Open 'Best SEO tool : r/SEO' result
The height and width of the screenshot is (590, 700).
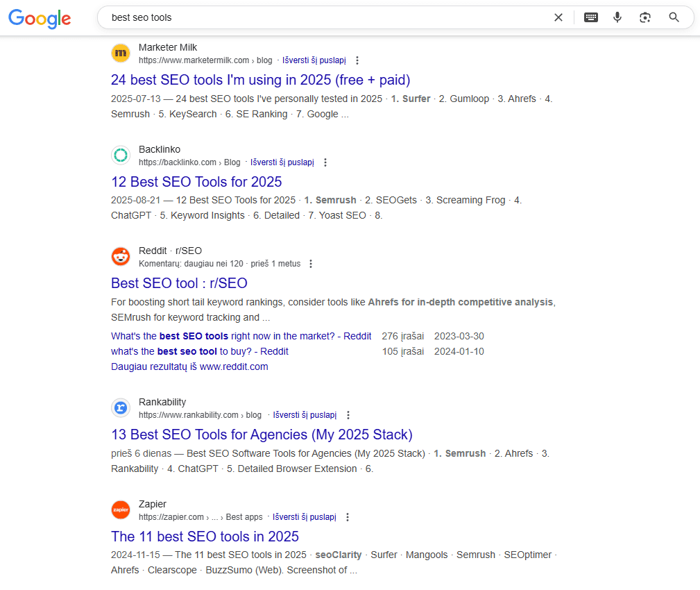point(179,283)
